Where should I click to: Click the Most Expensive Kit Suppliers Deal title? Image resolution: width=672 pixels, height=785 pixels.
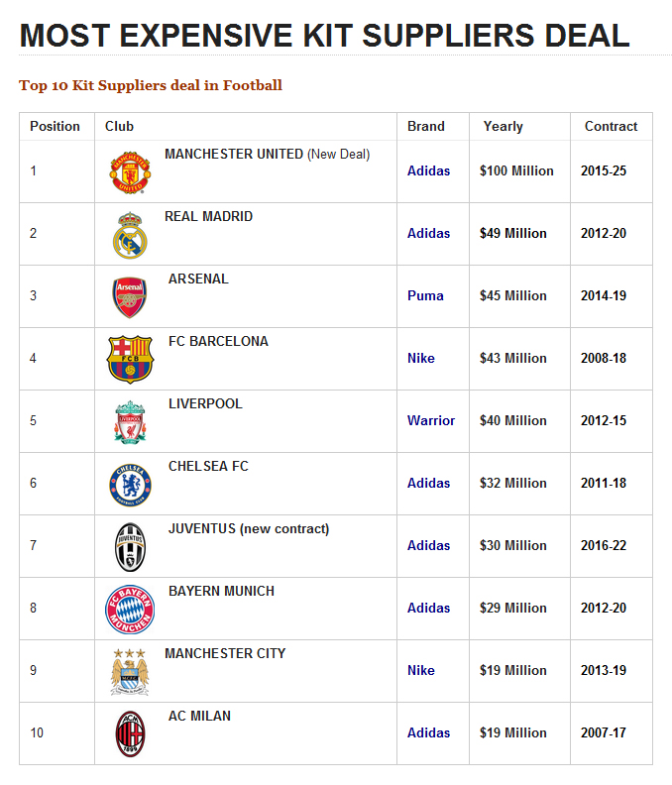[x=325, y=36]
